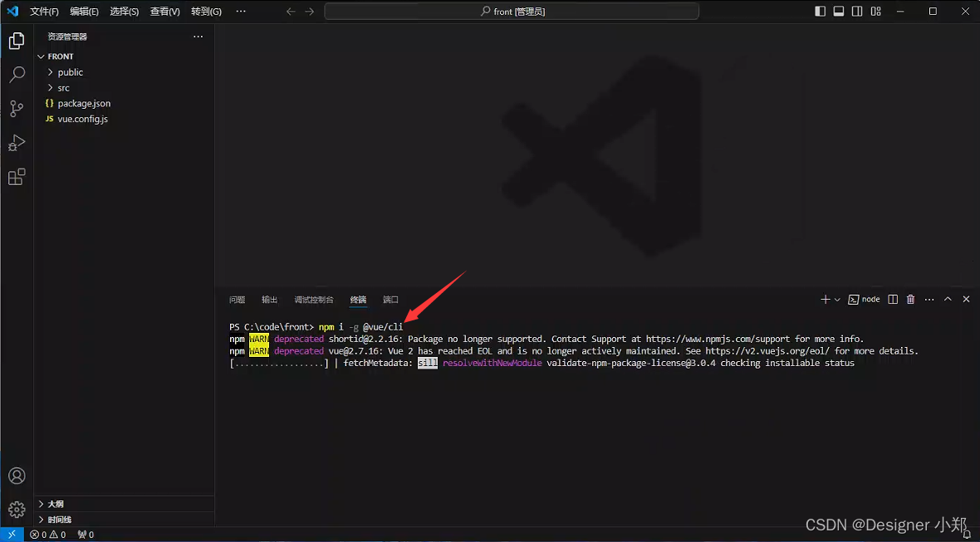980x542 pixels.
Task: Open Explorer panel more actions ellipsis
Action: [198, 37]
